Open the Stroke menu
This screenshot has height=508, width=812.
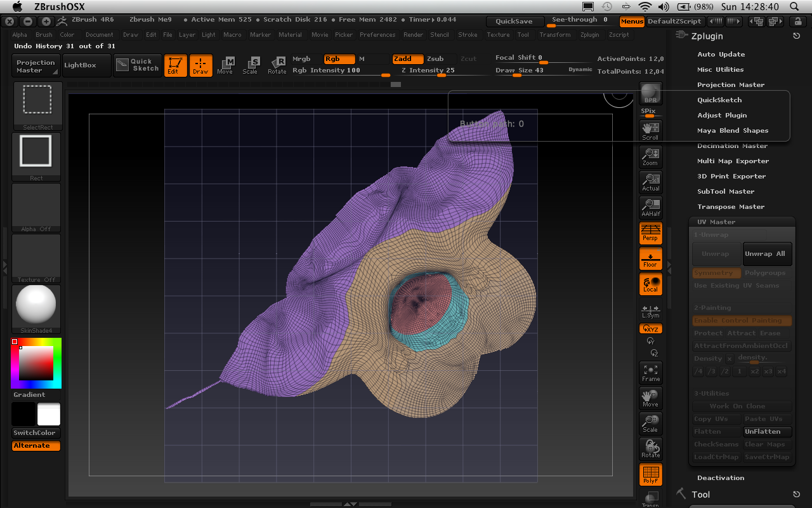pos(468,35)
